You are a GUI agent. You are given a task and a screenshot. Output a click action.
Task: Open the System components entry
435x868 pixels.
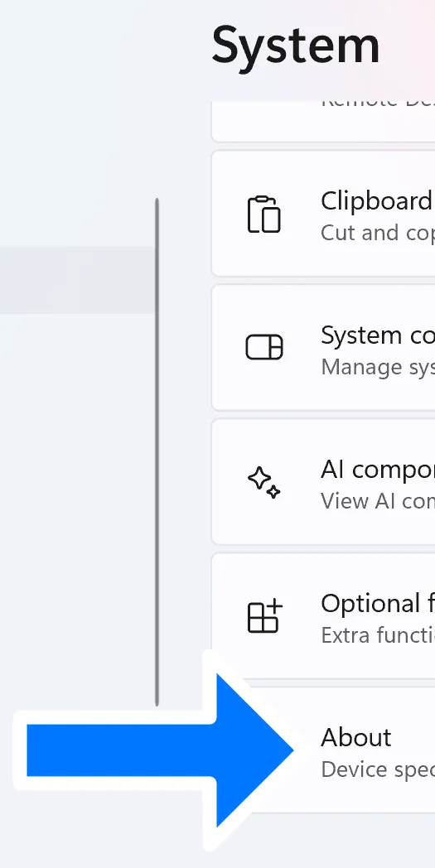(x=324, y=348)
